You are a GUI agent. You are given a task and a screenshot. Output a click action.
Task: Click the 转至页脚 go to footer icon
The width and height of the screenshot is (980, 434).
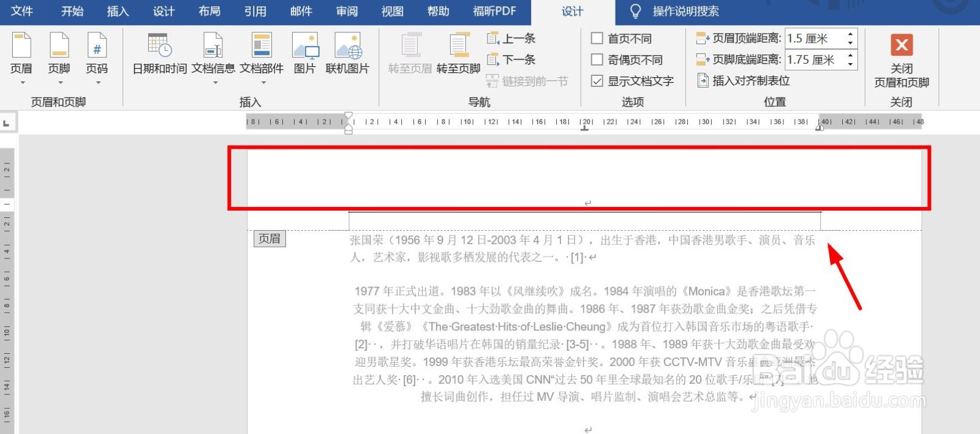458,46
